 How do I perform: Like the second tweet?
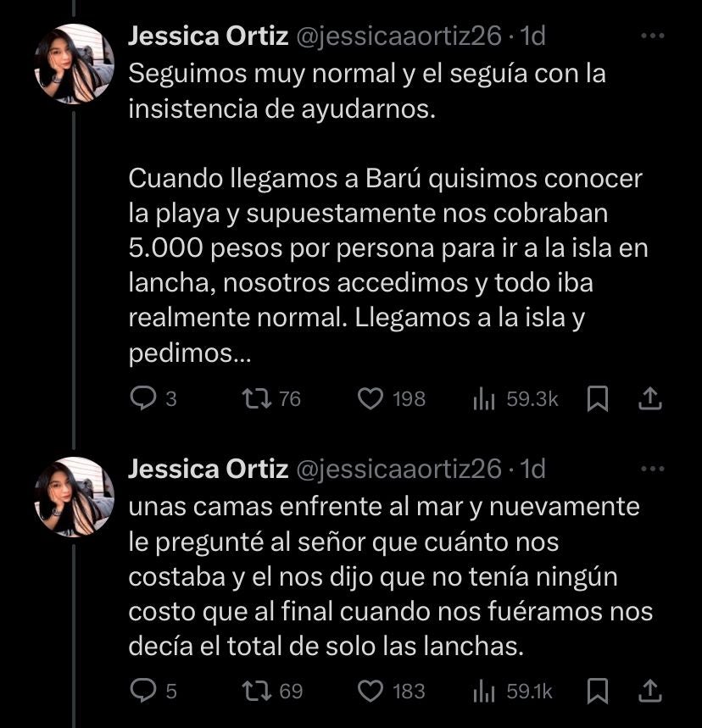[x=370, y=691]
